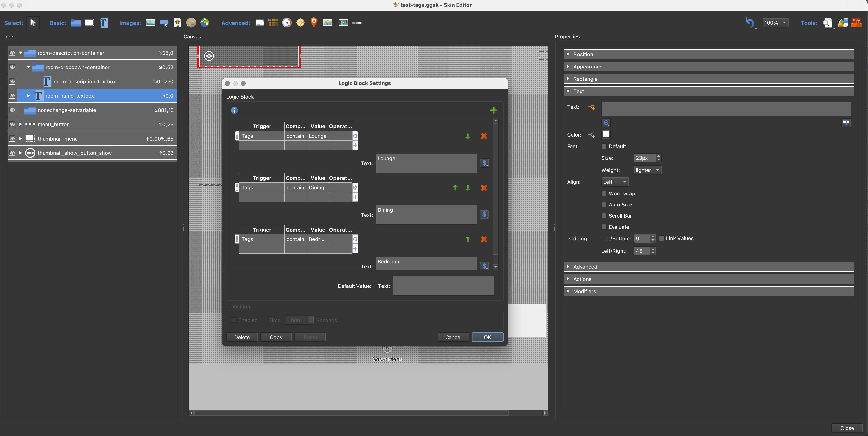Click the white Color swatch
This screenshot has height=436, width=868.
click(606, 134)
